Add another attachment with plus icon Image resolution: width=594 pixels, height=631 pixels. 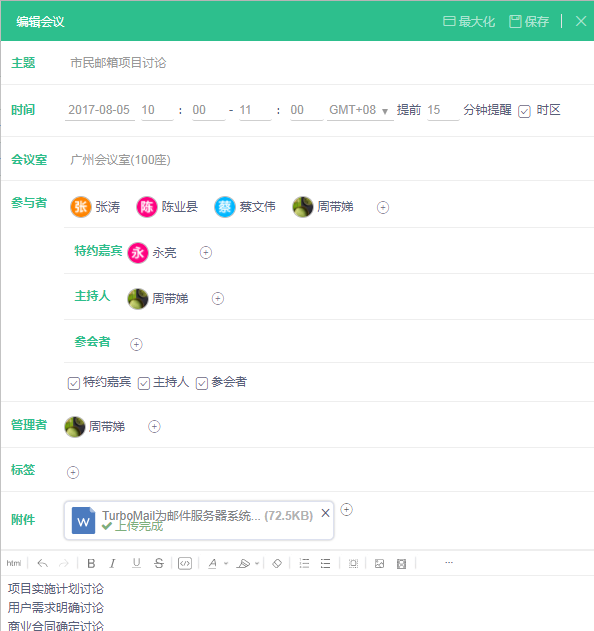(x=346, y=509)
